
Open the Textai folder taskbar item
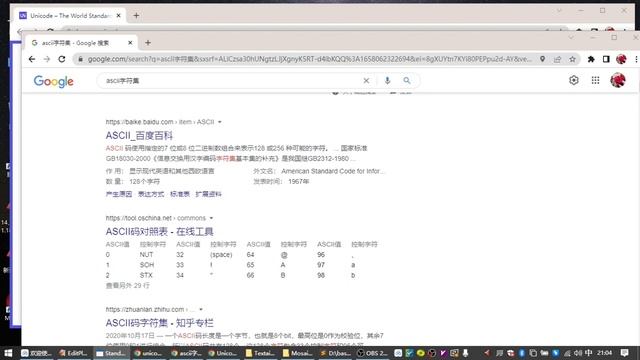[260, 353]
